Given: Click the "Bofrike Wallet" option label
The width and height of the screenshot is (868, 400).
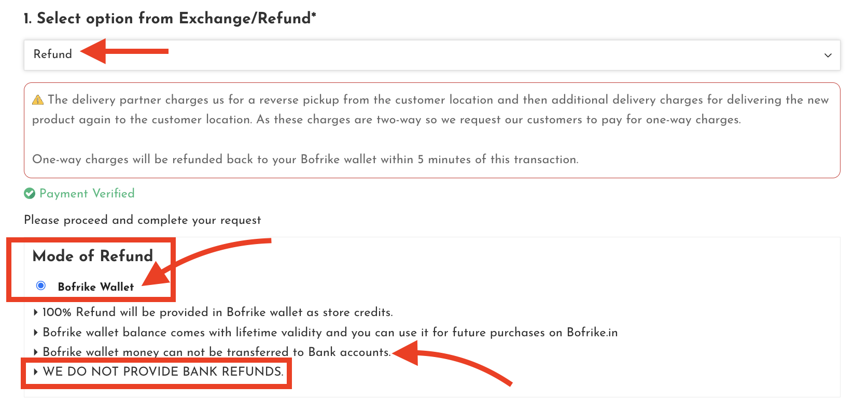Looking at the screenshot, I should [96, 287].
